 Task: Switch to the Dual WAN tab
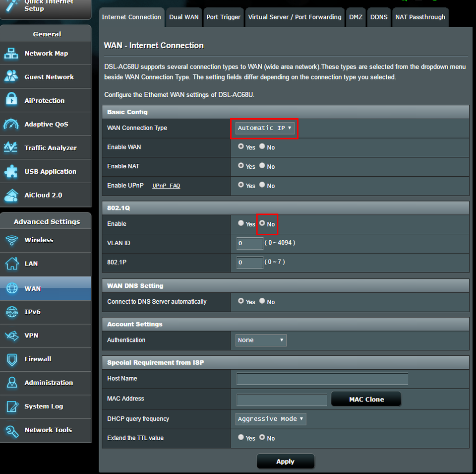click(x=184, y=17)
